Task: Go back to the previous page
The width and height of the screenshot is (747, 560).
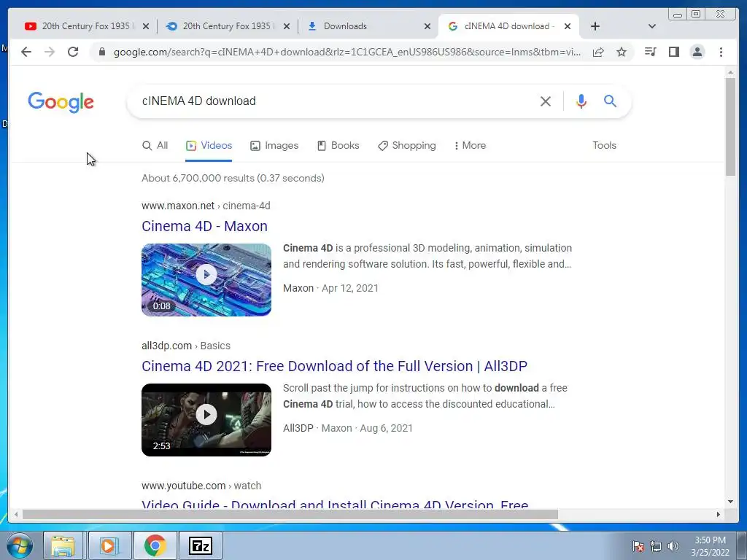Action: pyautogui.click(x=26, y=52)
